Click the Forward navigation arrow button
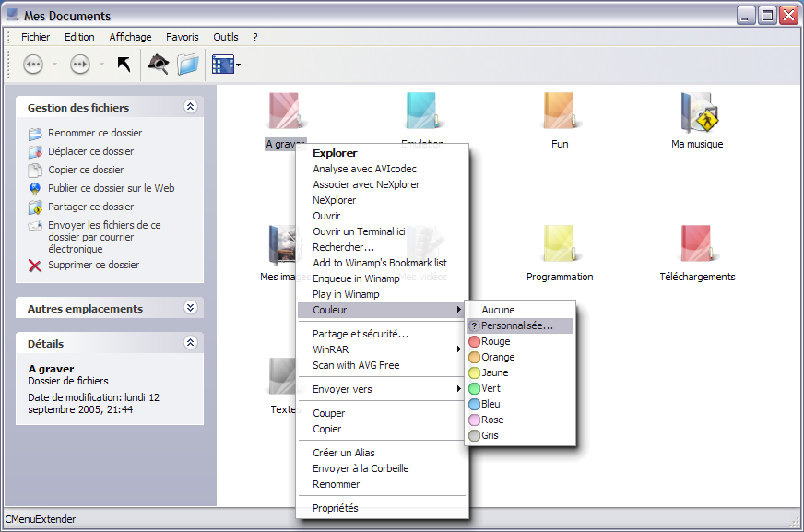Image resolution: width=804 pixels, height=532 pixels. [80, 65]
